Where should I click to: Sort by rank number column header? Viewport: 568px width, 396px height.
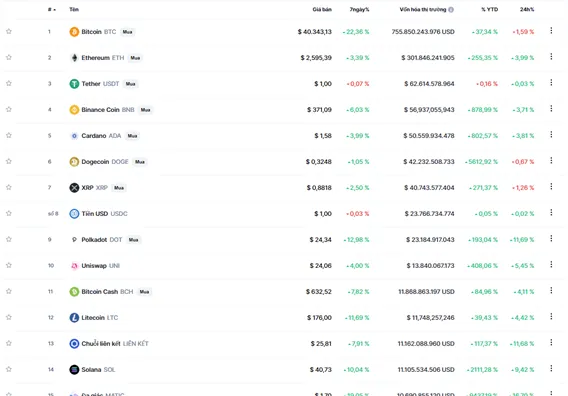51,9
